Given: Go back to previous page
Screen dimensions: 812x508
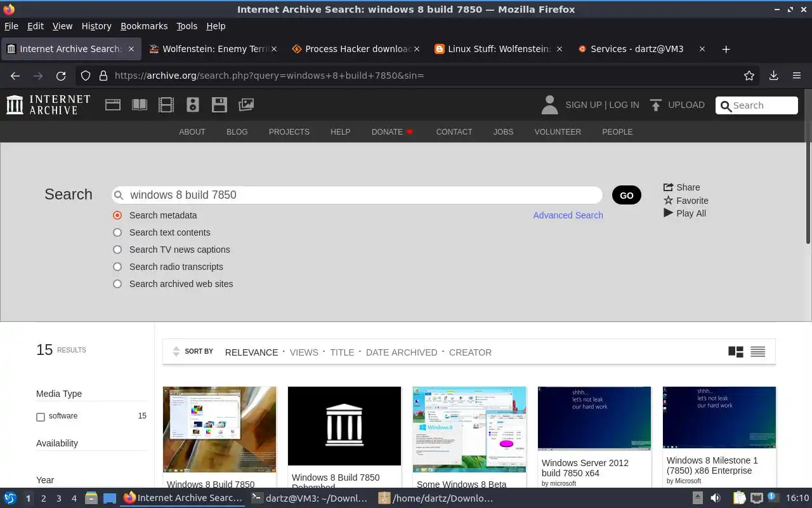Looking at the screenshot, I should coord(15,76).
